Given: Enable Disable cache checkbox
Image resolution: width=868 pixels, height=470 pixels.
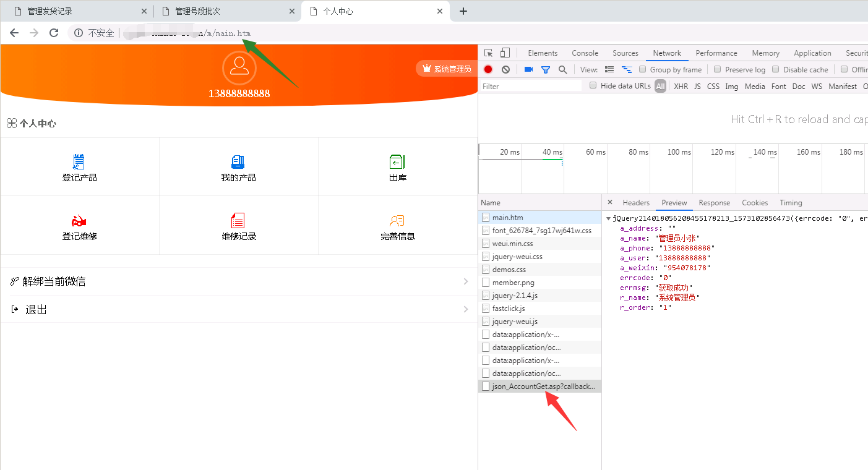Looking at the screenshot, I should point(776,69).
